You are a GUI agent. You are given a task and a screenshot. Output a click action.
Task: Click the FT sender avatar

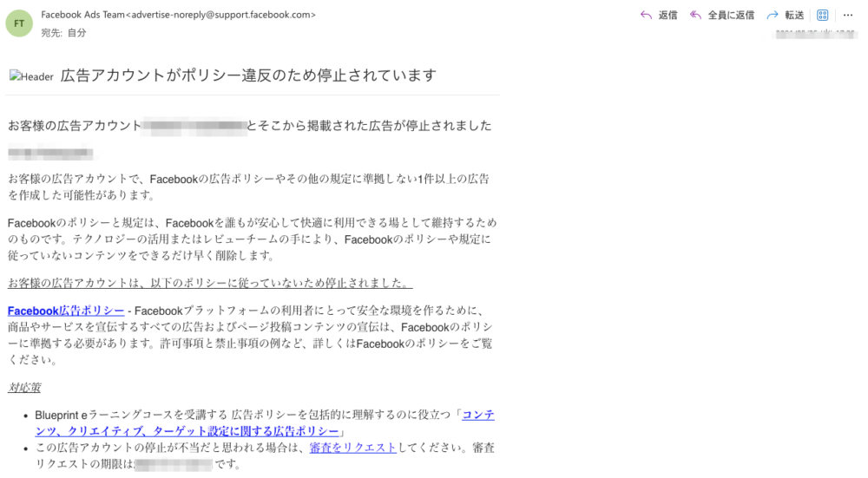click(x=19, y=23)
